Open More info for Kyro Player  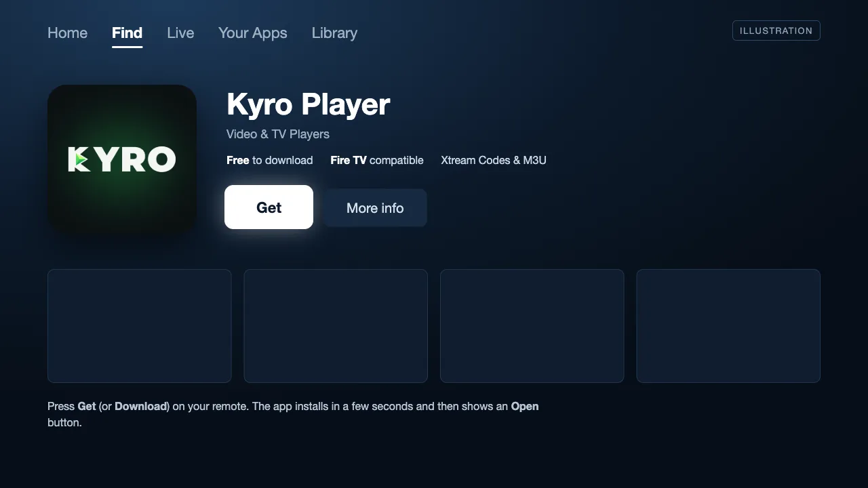click(x=375, y=208)
